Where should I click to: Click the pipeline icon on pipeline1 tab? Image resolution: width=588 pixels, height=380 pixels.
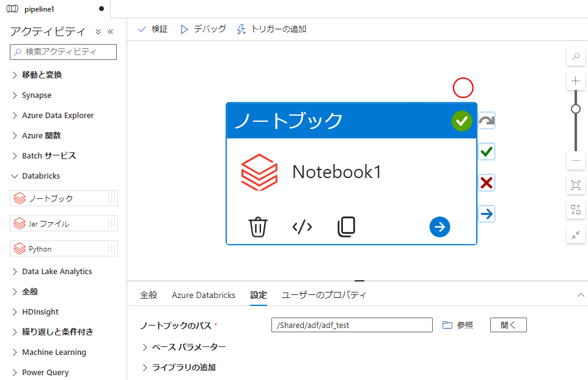pos(12,9)
